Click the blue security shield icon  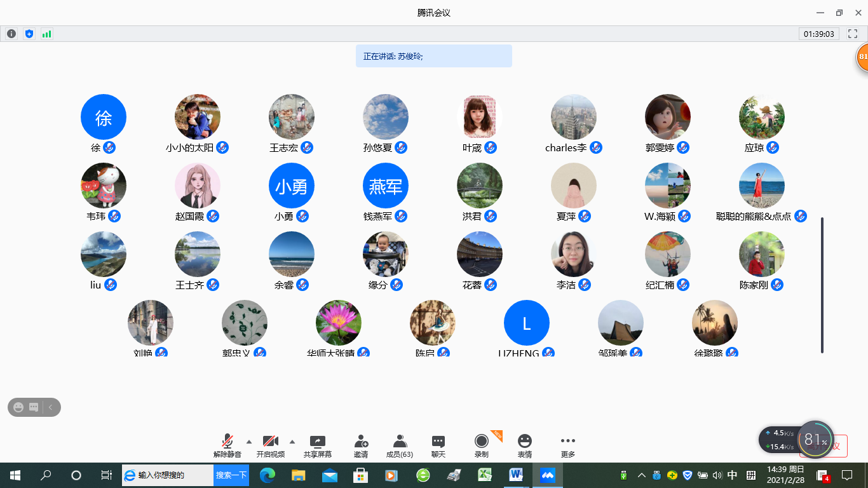point(29,34)
